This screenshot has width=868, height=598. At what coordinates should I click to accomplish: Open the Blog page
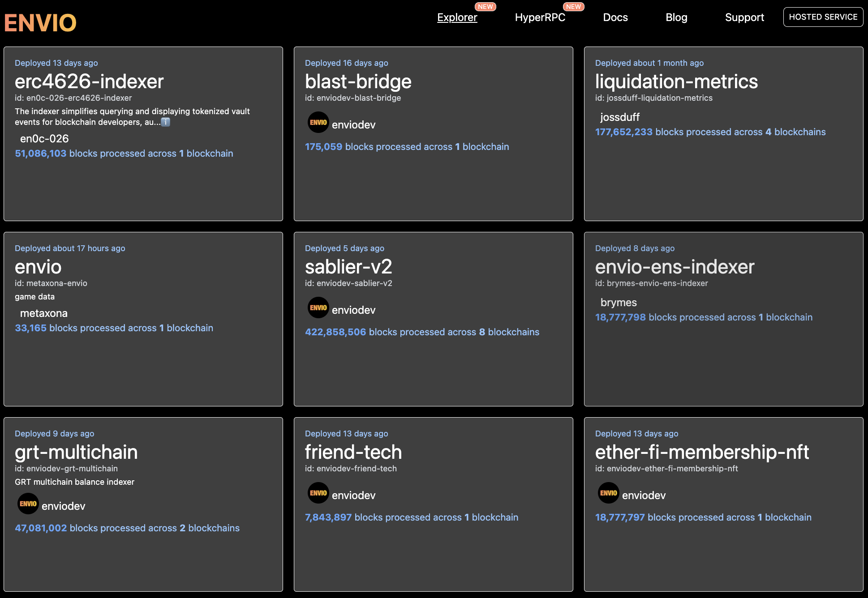point(676,17)
